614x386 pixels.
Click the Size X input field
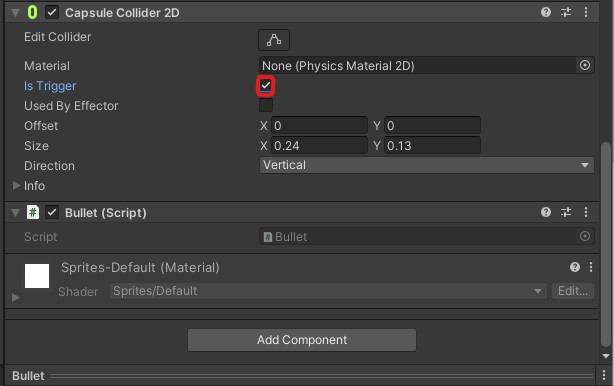coord(319,146)
